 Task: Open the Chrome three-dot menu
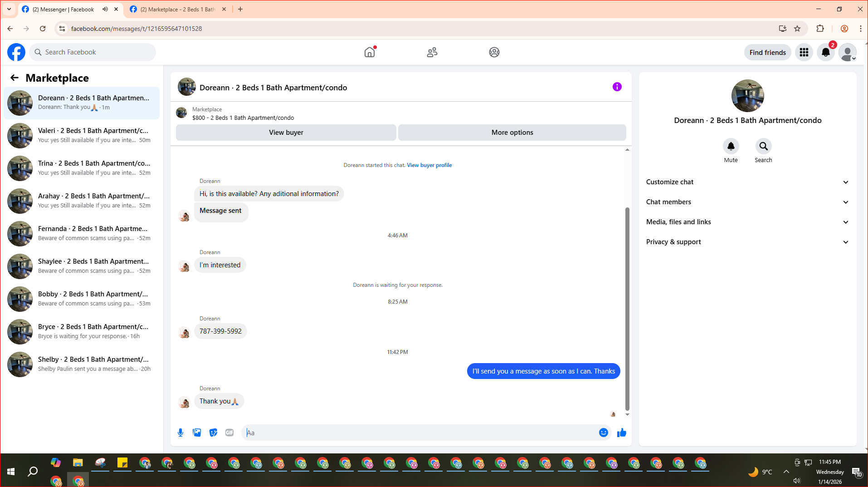tap(860, 29)
